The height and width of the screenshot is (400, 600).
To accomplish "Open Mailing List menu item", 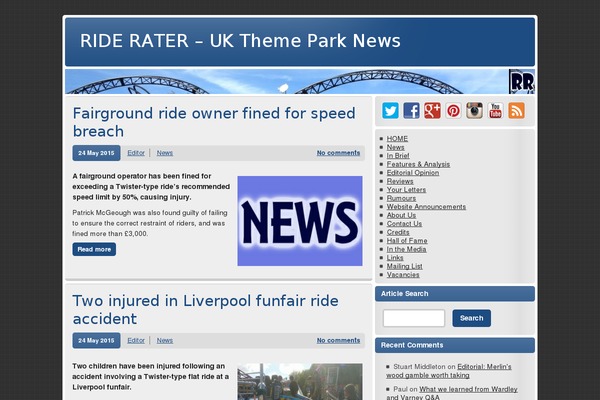I will [x=404, y=266].
